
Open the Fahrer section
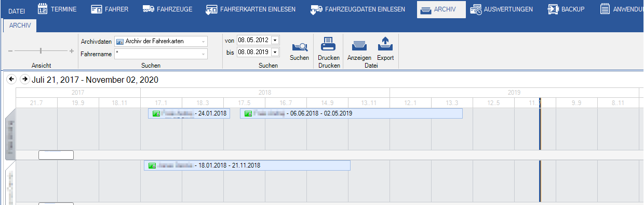click(109, 9)
